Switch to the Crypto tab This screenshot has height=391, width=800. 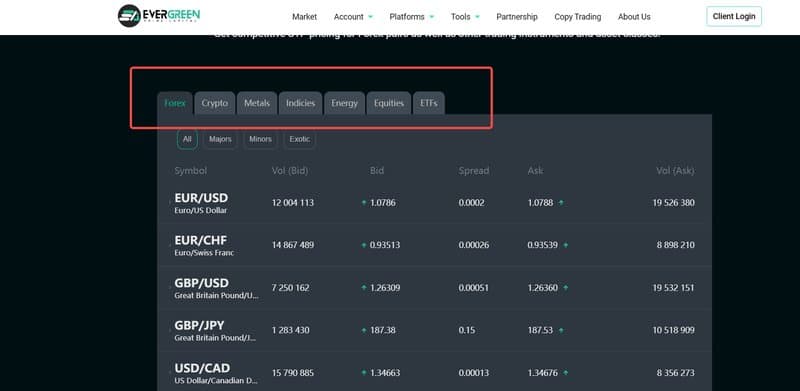tap(215, 103)
